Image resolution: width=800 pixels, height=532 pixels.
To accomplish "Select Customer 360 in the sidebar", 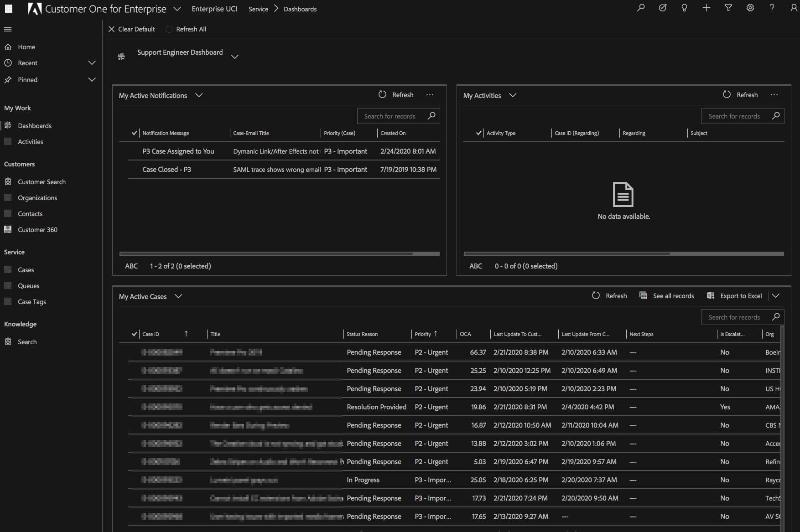I will pos(37,229).
